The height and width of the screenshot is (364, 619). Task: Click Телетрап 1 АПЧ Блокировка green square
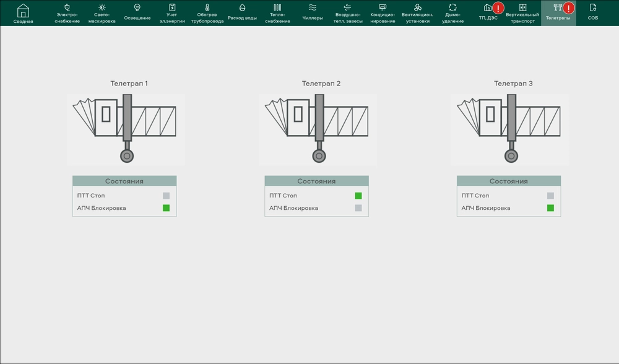tap(166, 208)
